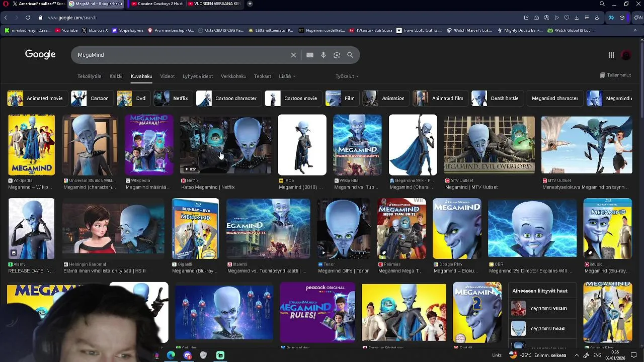Go back to the previous page

6,18
